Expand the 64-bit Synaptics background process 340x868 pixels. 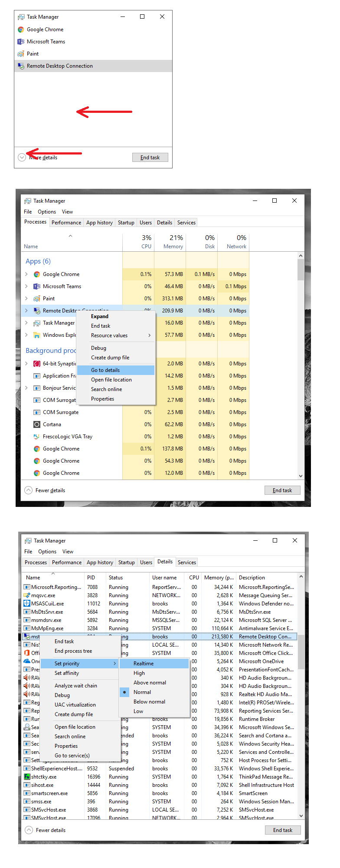[26, 364]
